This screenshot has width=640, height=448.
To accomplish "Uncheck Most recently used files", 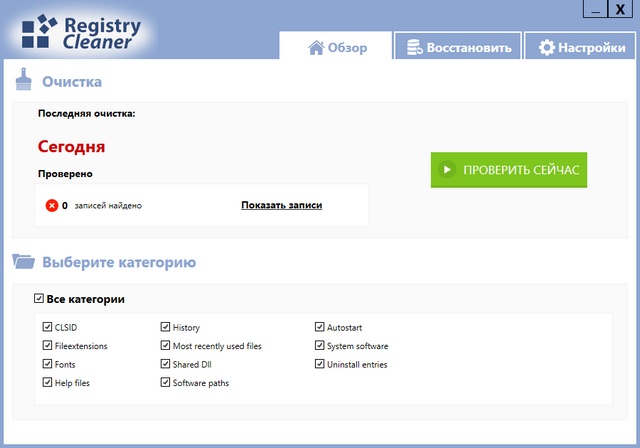I will (165, 346).
